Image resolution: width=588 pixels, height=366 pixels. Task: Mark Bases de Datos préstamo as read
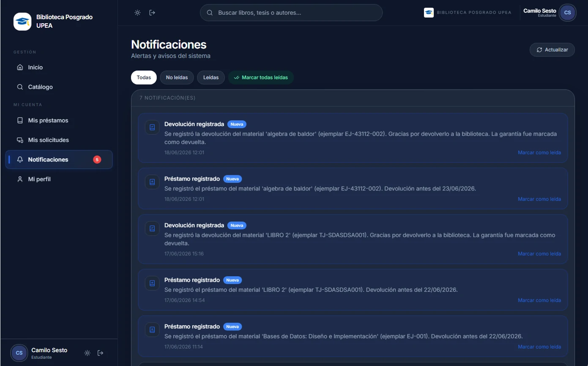click(x=539, y=347)
